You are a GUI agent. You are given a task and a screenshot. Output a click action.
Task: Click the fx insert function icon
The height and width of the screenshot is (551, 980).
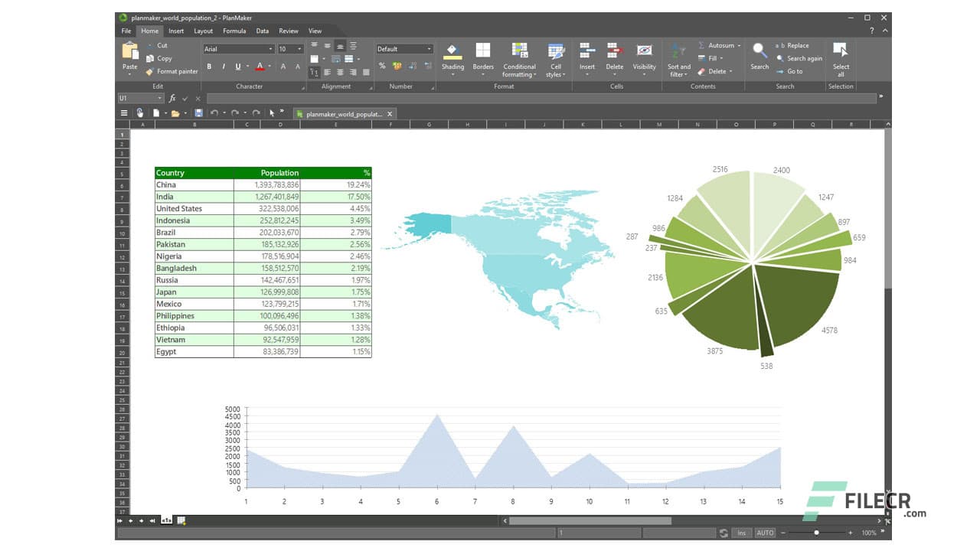(x=172, y=98)
